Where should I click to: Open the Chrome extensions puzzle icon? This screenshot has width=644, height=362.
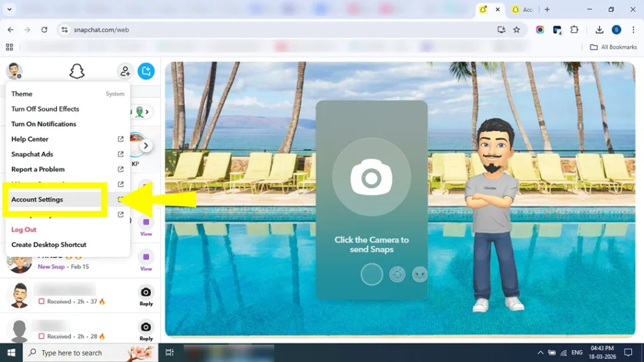(574, 30)
